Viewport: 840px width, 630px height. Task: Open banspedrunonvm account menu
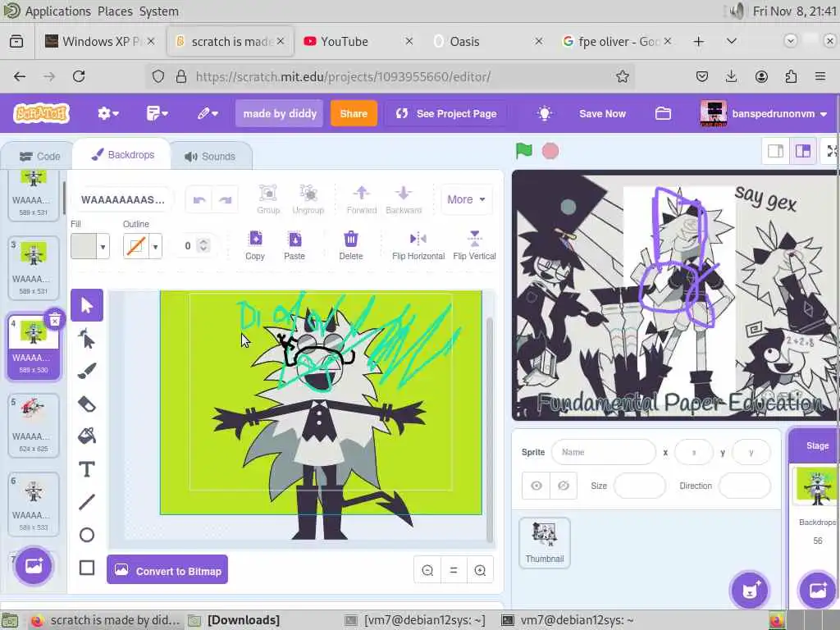pos(764,113)
